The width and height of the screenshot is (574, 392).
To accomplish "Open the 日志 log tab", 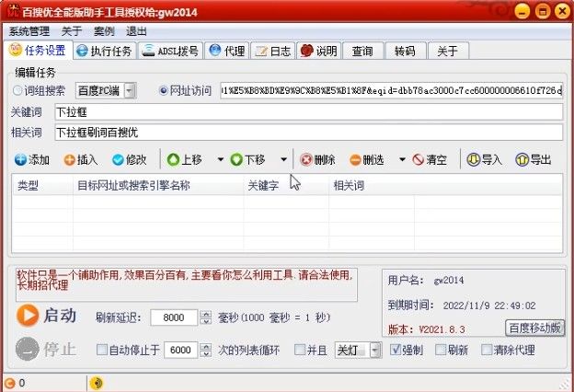I will pyautogui.click(x=272, y=51).
